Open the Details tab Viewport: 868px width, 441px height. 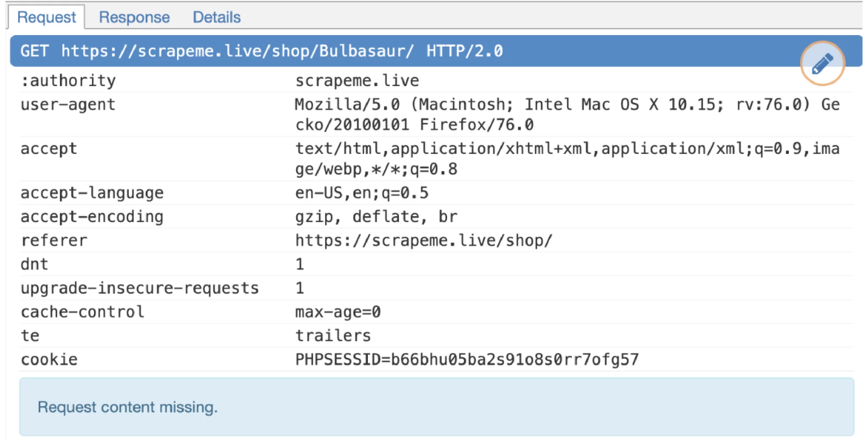(x=216, y=17)
